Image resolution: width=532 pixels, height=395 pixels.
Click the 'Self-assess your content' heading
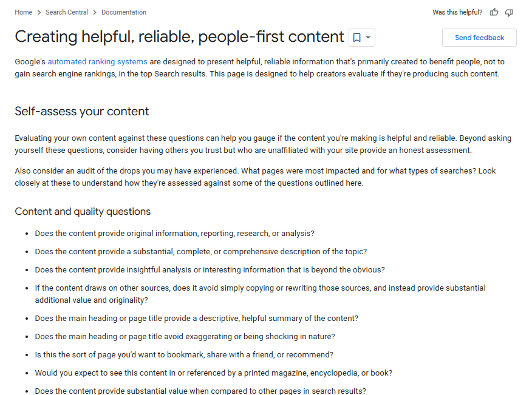[82, 111]
